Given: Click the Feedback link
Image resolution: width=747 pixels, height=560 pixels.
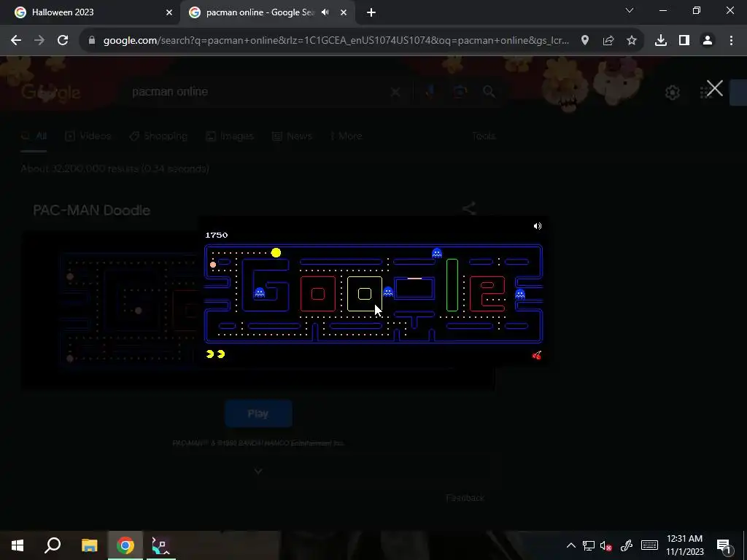Looking at the screenshot, I should [465, 498].
